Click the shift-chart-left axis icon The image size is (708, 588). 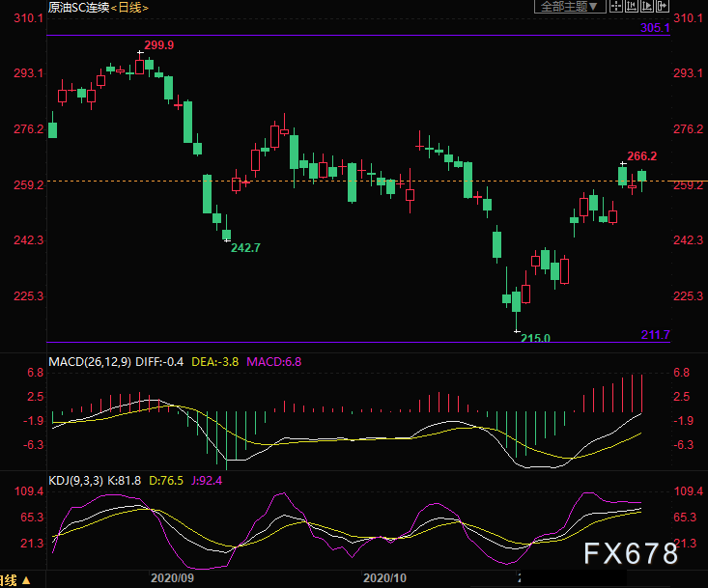point(632,7)
